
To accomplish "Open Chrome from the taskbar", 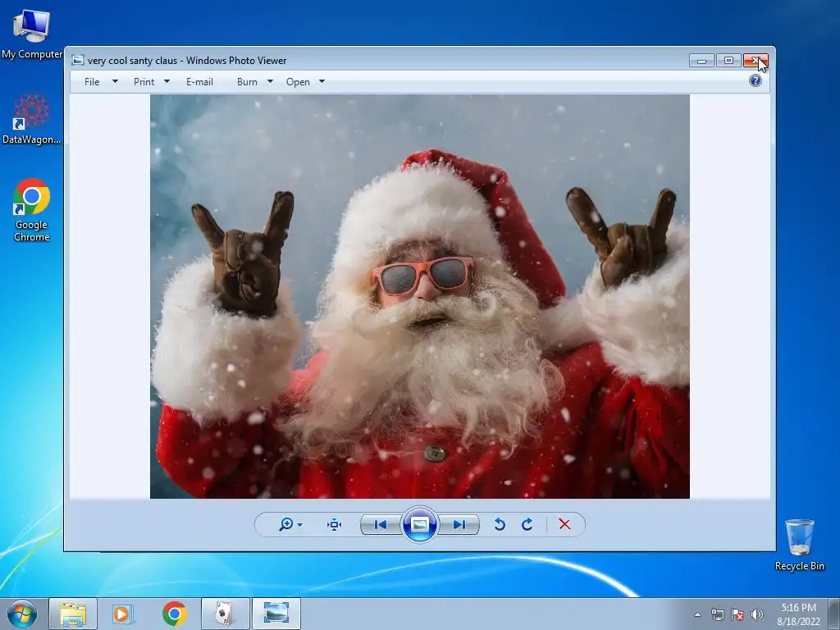I will pos(174,614).
